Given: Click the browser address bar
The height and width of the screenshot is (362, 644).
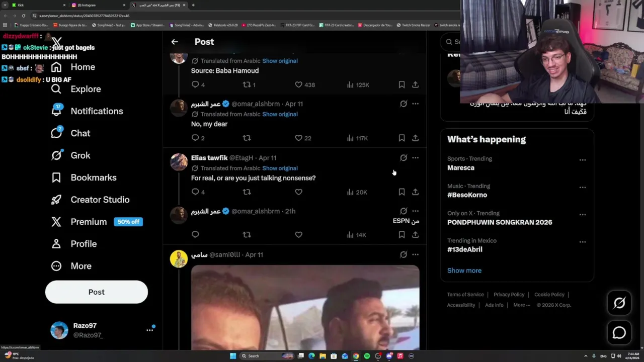Looking at the screenshot, I should pyautogui.click(x=242, y=16).
